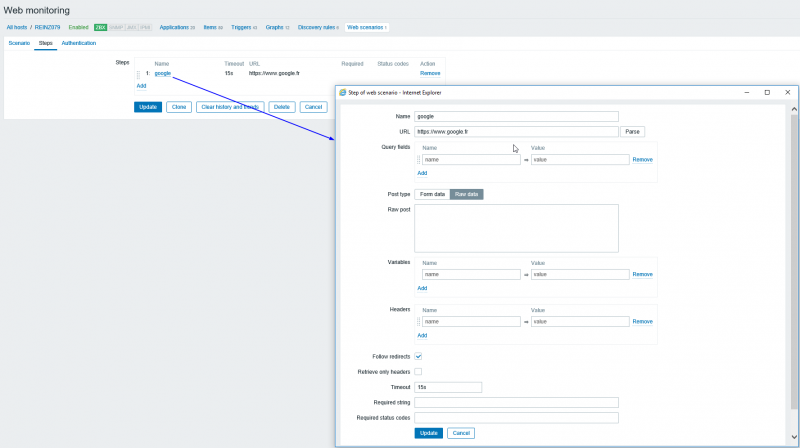The image size is (800, 448).
Task: Click the JMX availability badge
Action: click(131, 28)
